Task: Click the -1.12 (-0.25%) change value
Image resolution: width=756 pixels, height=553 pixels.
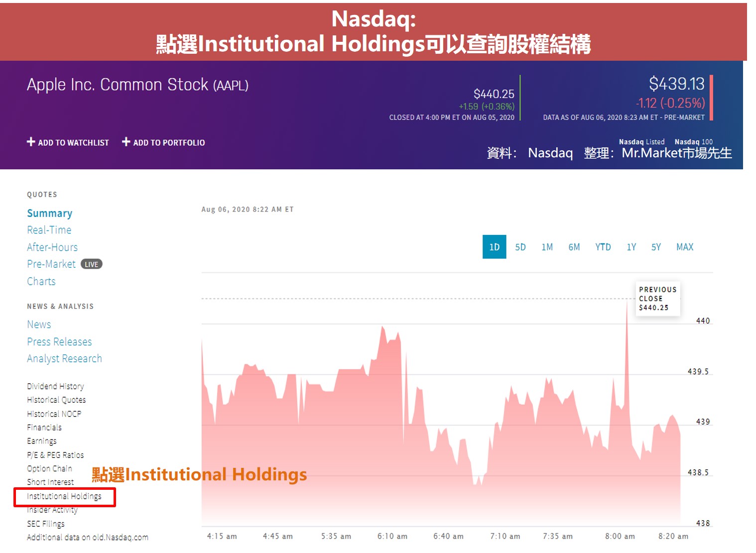Action: (670, 103)
